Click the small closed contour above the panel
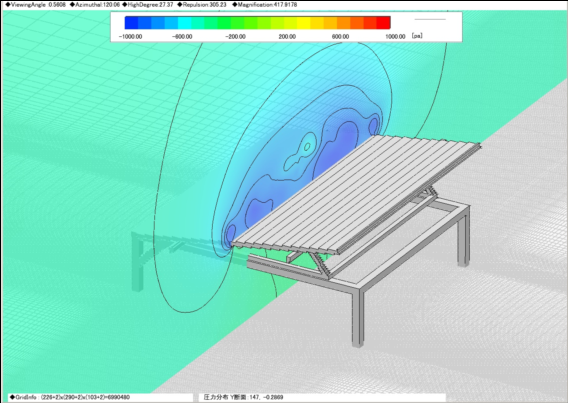 click(307, 147)
